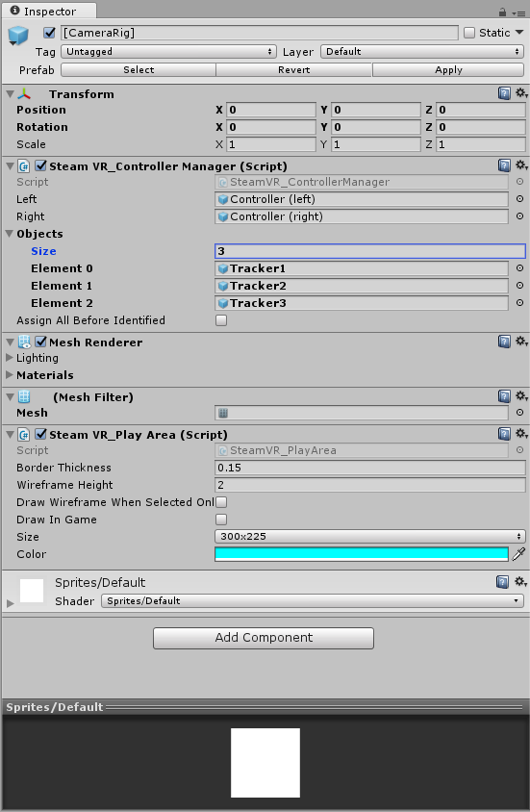
Task: Toggle Inspector lock icon
Action: [x=502, y=12]
